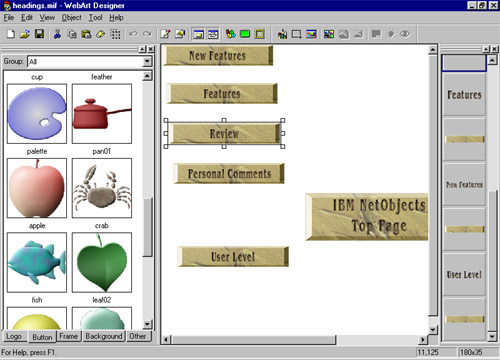Click the eraser toolbar icon
Viewport: 500px width, 360px height.
point(101,34)
